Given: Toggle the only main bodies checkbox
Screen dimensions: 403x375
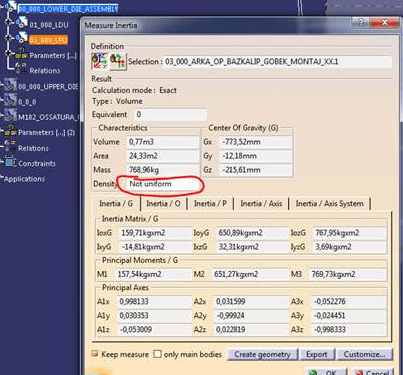Looking at the screenshot, I should [158, 354].
